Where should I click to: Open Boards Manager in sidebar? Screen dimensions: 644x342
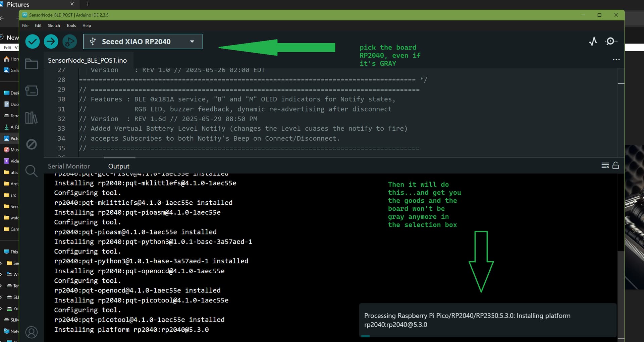click(32, 90)
